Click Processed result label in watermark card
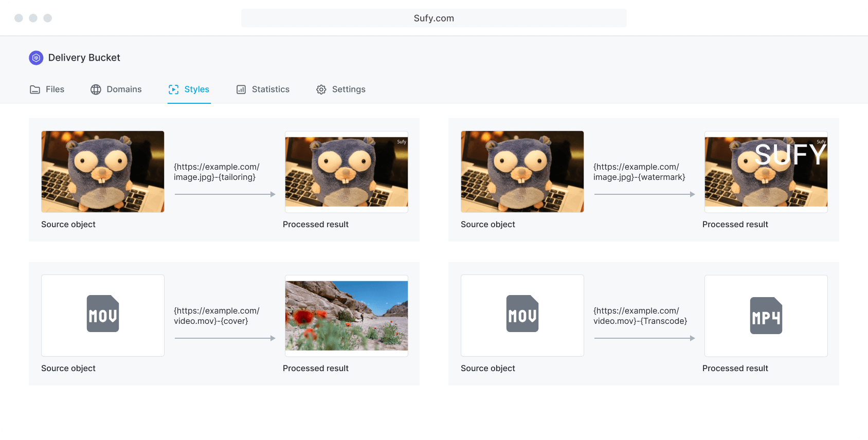This screenshot has height=440, width=868. [735, 225]
